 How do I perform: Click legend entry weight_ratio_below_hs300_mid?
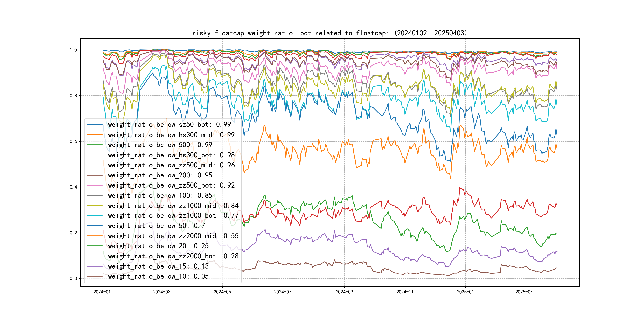click(171, 135)
